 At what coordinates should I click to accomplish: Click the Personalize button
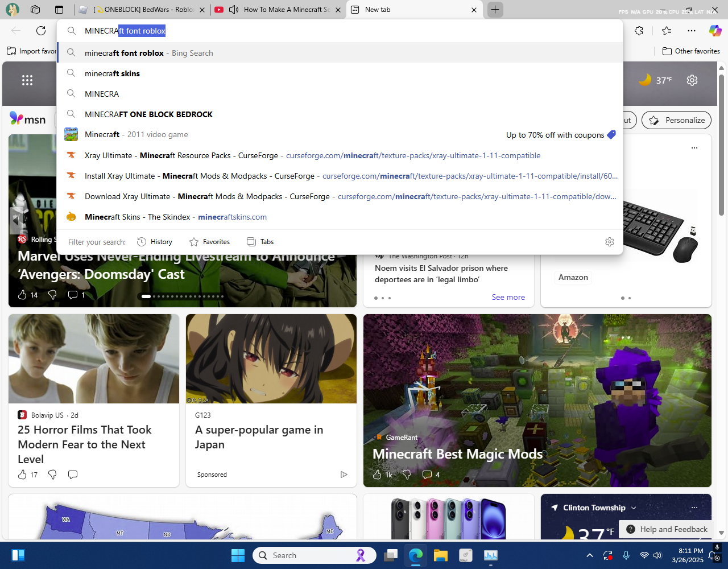pos(676,120)
